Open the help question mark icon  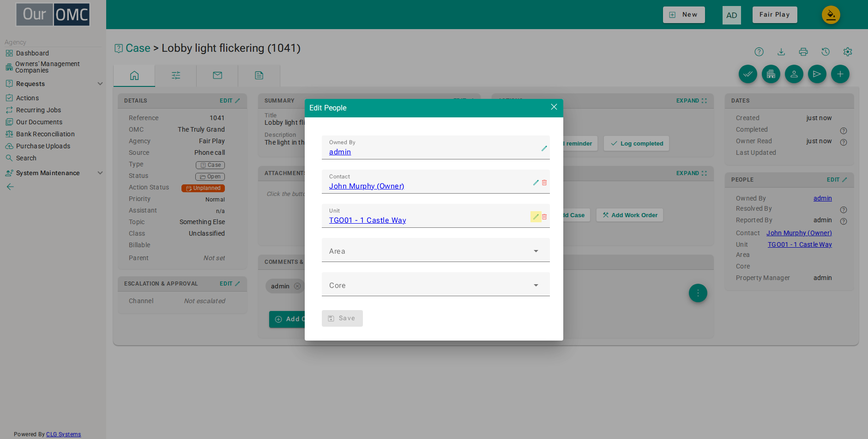(759, 52)
